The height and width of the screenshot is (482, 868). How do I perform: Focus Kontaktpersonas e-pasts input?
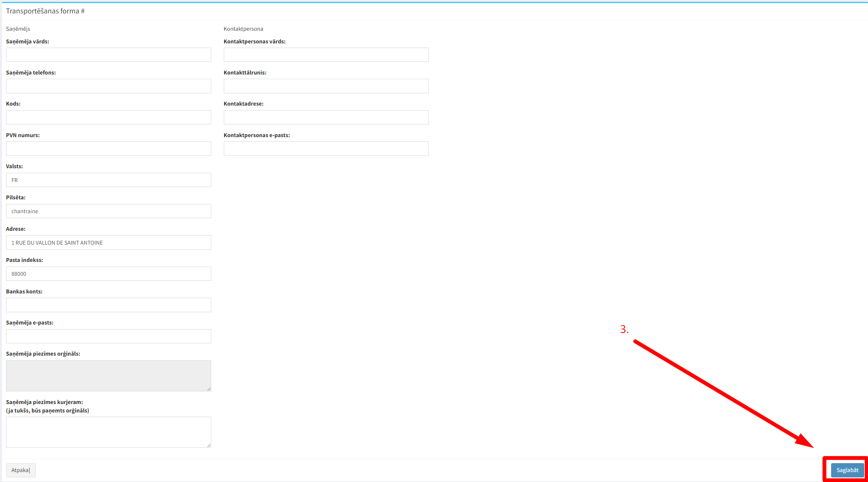[x=326, y=149]
